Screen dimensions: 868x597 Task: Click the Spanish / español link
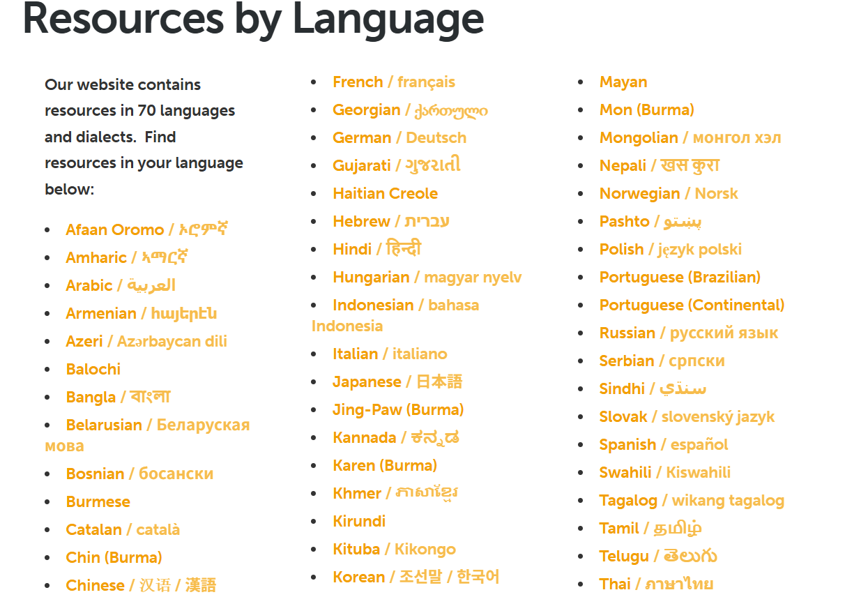tap(664, 444)
